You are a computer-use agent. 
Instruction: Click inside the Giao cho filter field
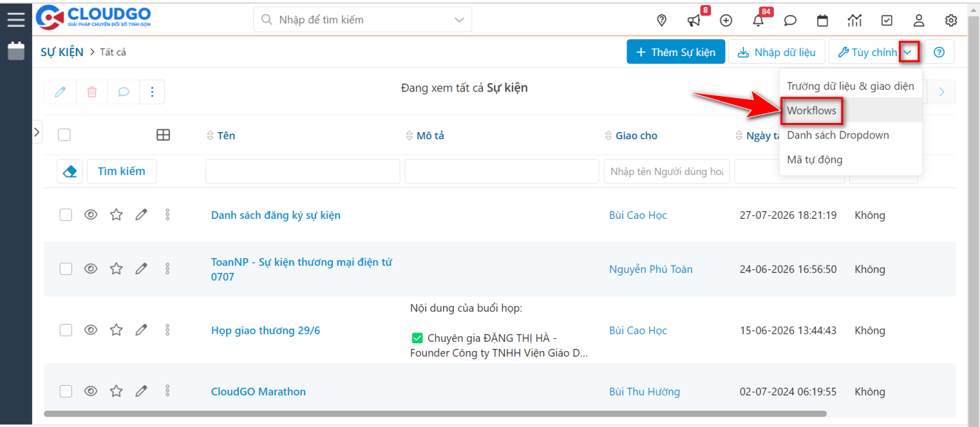tap(666, 171)
